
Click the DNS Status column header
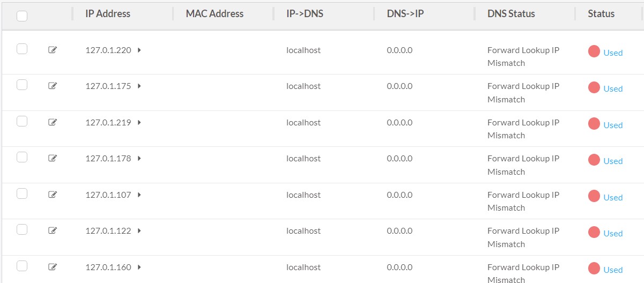coord(511,14)
